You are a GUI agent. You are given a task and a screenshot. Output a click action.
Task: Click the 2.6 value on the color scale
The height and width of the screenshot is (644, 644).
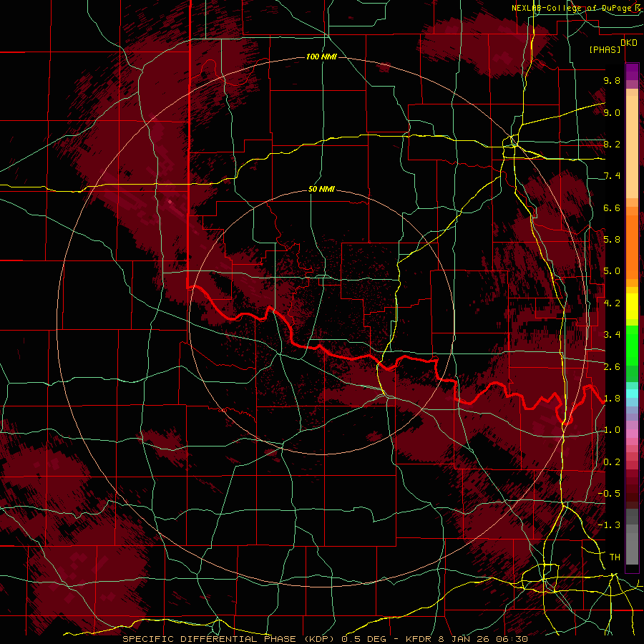click(x=612, y=366)
